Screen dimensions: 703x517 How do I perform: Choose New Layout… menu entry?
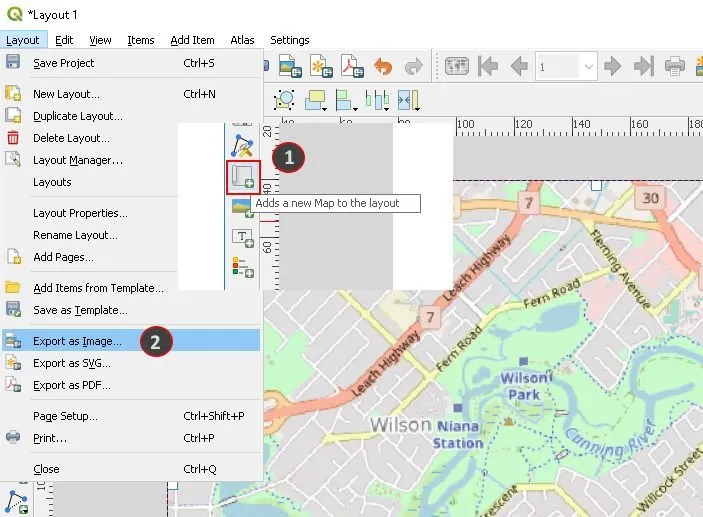tap(131, 94)
